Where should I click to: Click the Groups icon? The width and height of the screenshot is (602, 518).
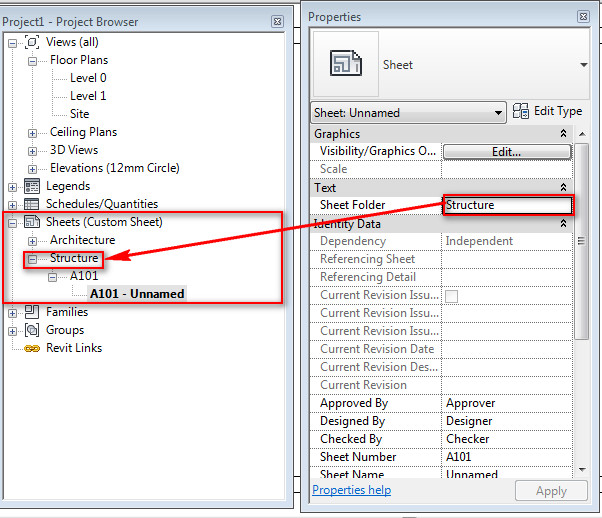click(x=32, y=330)
